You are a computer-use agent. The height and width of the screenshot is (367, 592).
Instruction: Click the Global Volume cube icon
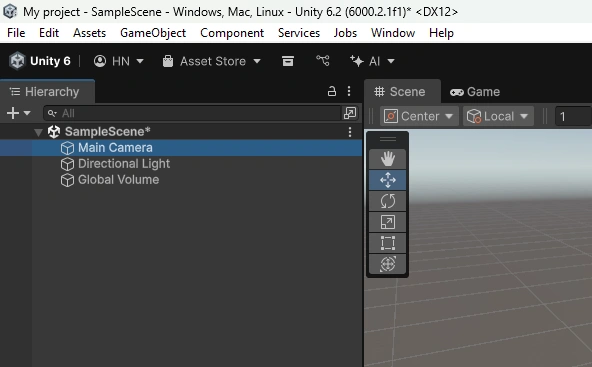click(x=67, y=180)
